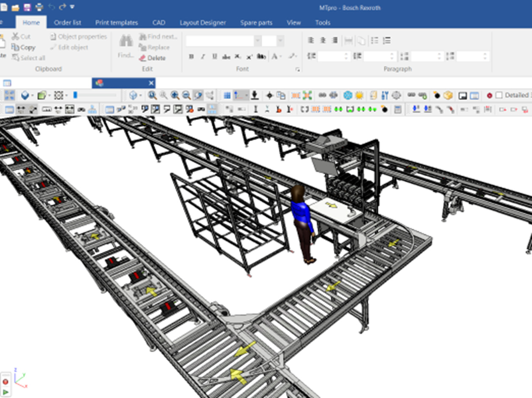Toggle italic formatting in Font group
This screenshot has width=532, height=398.
[203, 57]
